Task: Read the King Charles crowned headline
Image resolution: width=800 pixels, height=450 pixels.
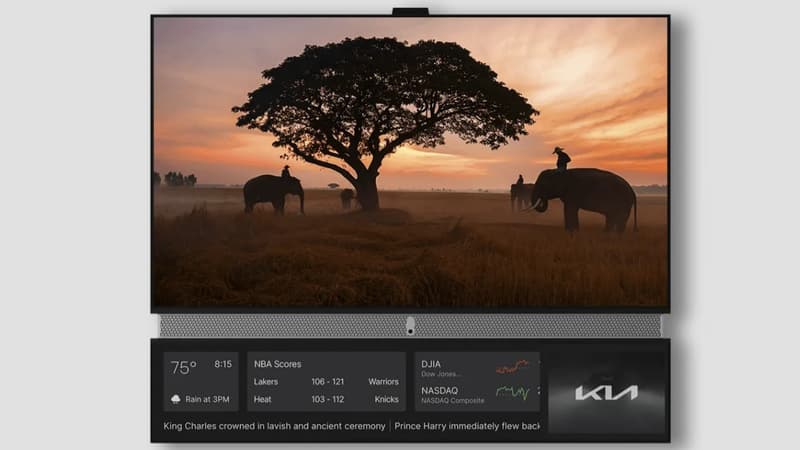Action: (x=274, y=426)
